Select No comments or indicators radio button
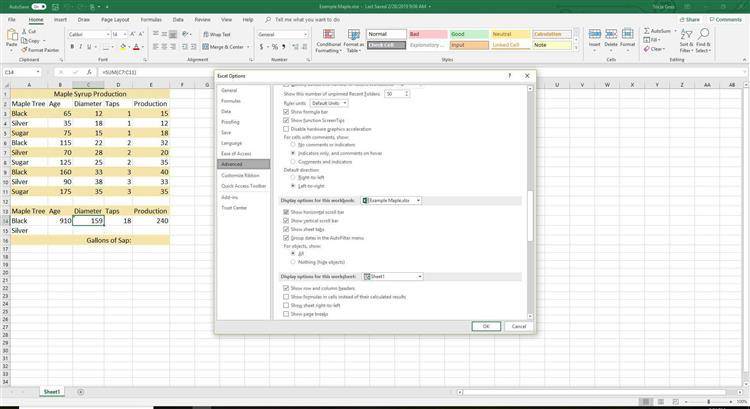This screenshot has height=409, width=750. pos(292,144)
